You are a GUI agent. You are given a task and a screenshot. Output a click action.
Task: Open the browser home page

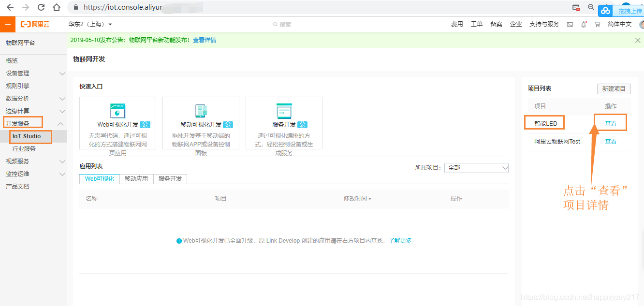tap(57, 7)
